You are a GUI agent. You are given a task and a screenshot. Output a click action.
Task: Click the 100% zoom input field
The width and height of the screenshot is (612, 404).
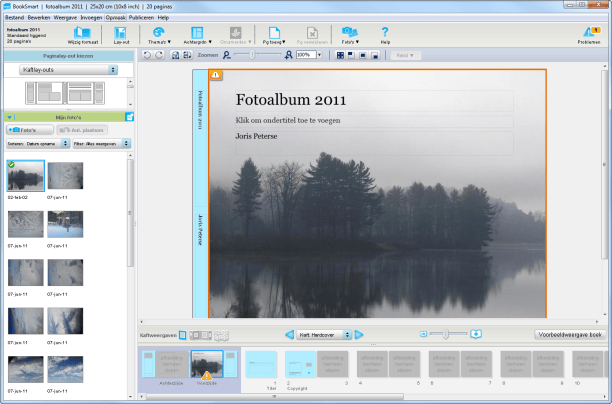[306, 55]
